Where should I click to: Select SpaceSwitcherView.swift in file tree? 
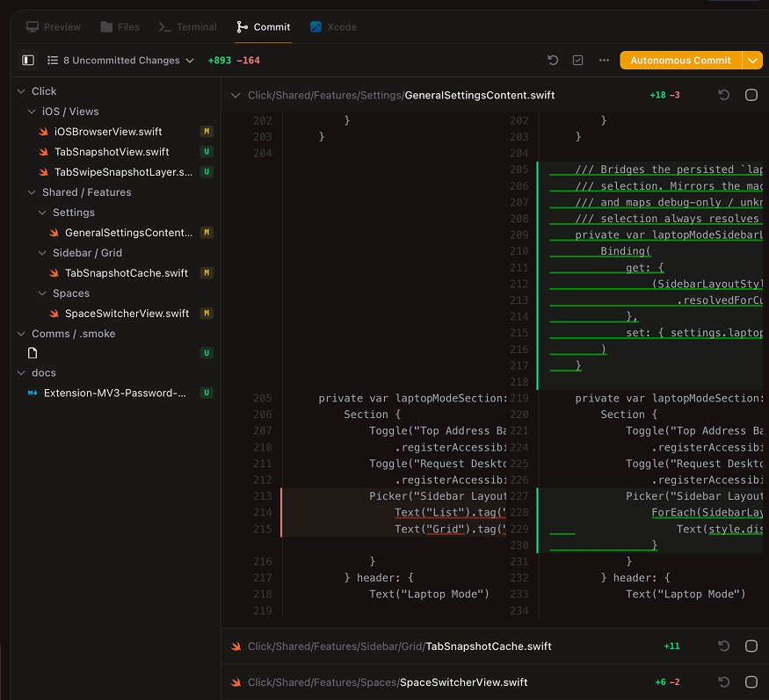tap(127, 314)
